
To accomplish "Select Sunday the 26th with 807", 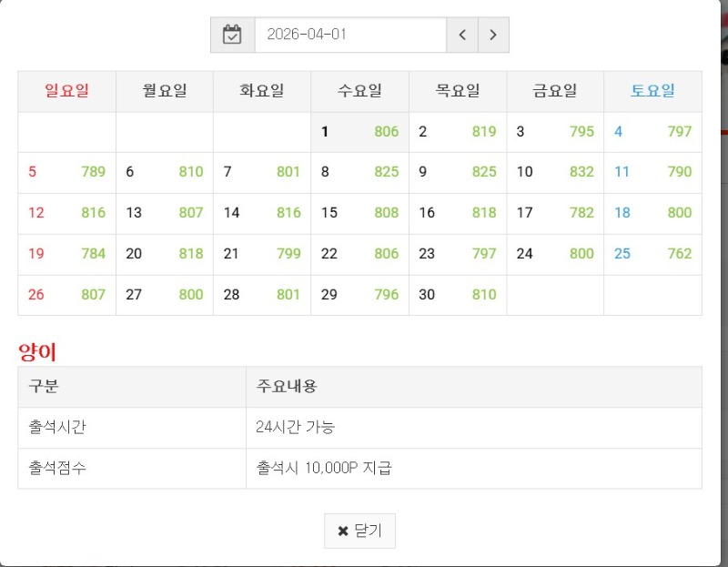I will click(x=66, y=295).
